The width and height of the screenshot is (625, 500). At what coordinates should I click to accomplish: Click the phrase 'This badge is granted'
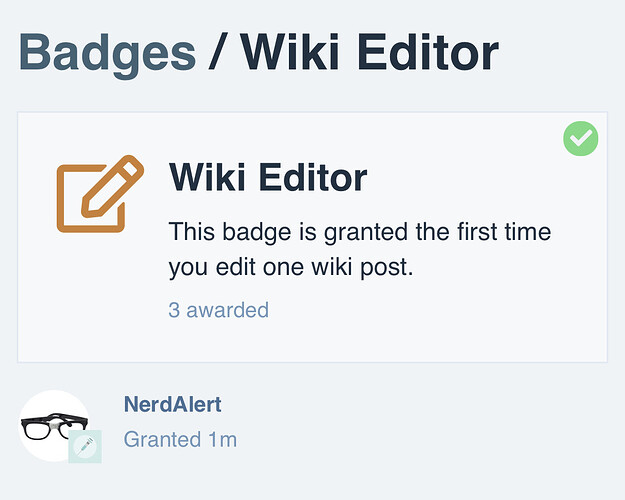pyautogui.click(x=288, y=232)
